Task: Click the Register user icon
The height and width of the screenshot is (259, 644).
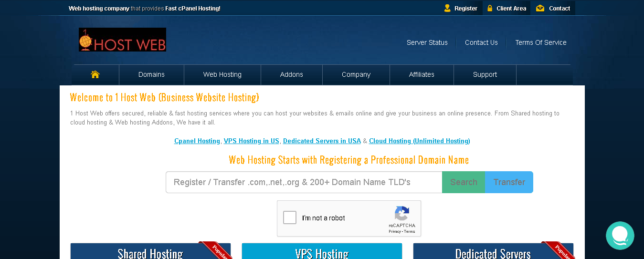Action: pyautogui.click(x=447, y=8)
